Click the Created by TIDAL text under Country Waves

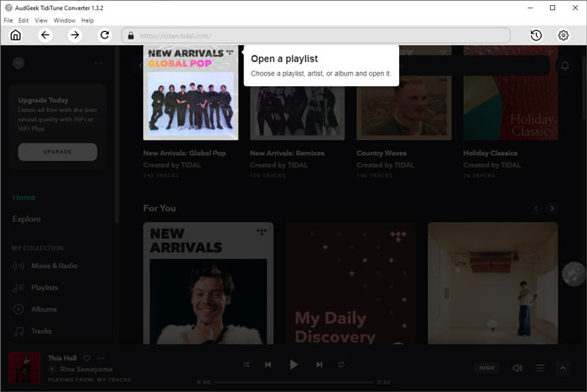(385, 165)
